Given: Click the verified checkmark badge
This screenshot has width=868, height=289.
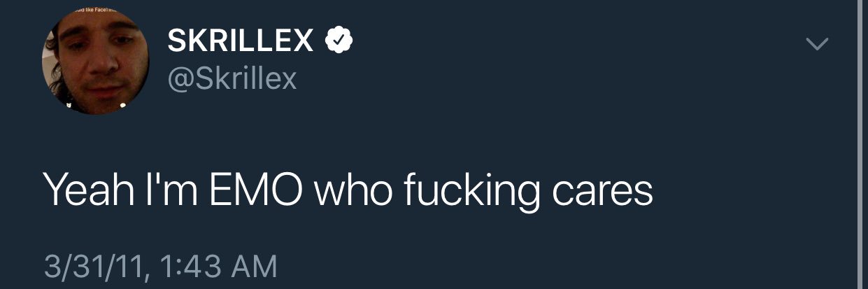Looking at the screenshot, I should tap(339, 43).
